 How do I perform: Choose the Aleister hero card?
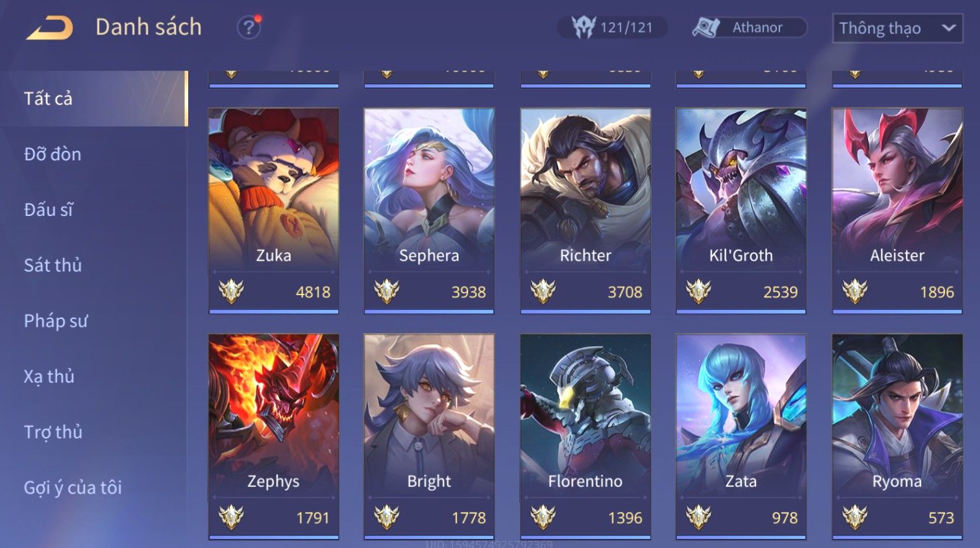[898, 211]
